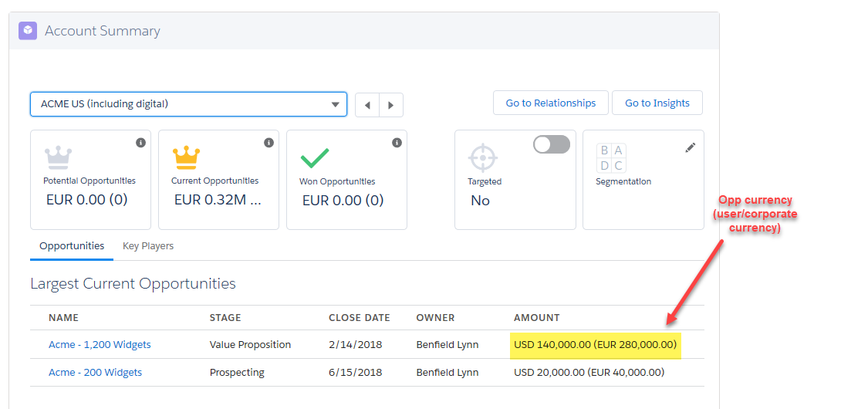868x409 pixels.
Task: Open info icon on Current Opportunities card
Action: (269, 143)
